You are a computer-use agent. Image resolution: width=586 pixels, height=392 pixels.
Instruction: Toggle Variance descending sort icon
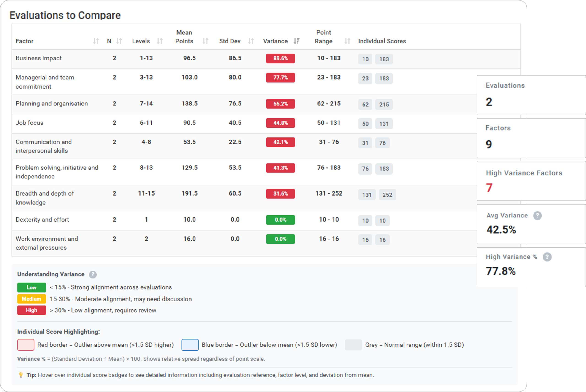(296, 41)
